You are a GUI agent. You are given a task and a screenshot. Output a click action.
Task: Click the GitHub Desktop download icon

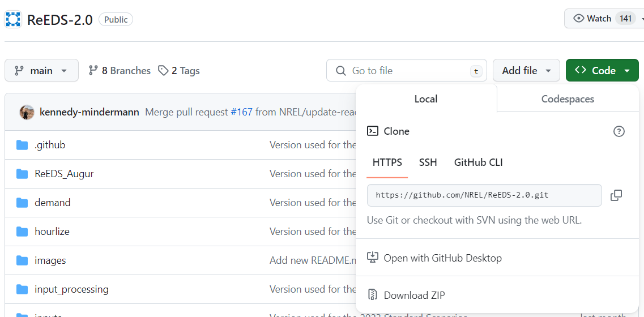373,258
